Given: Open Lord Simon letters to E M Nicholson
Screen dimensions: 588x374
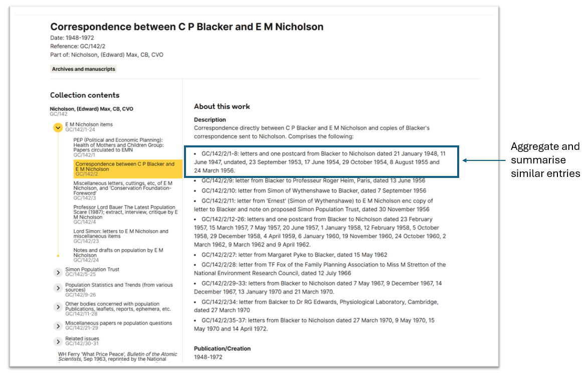Looking at the screenshot, I should pos(121,234).
